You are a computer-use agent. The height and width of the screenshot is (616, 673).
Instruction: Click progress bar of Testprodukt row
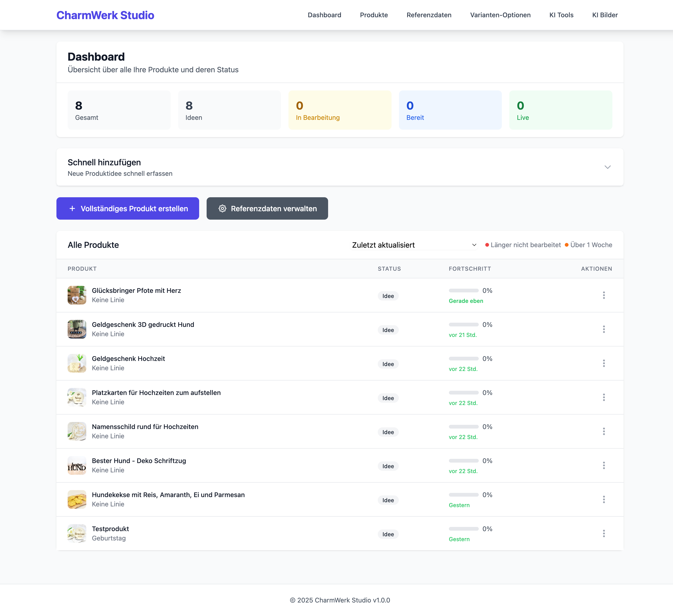click(x=463, y=529)
